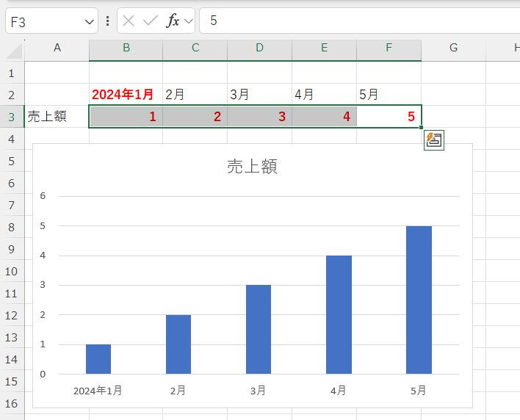The width and height of the screenshot is (520, 420).
Task: Select column D header
Action: (260, 48)
